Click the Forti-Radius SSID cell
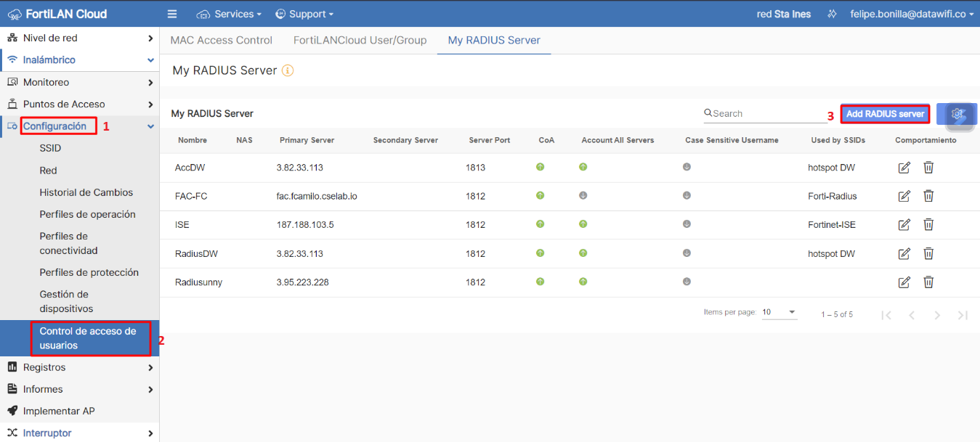The height and width of the screenshot is (442, 980). 833,196
